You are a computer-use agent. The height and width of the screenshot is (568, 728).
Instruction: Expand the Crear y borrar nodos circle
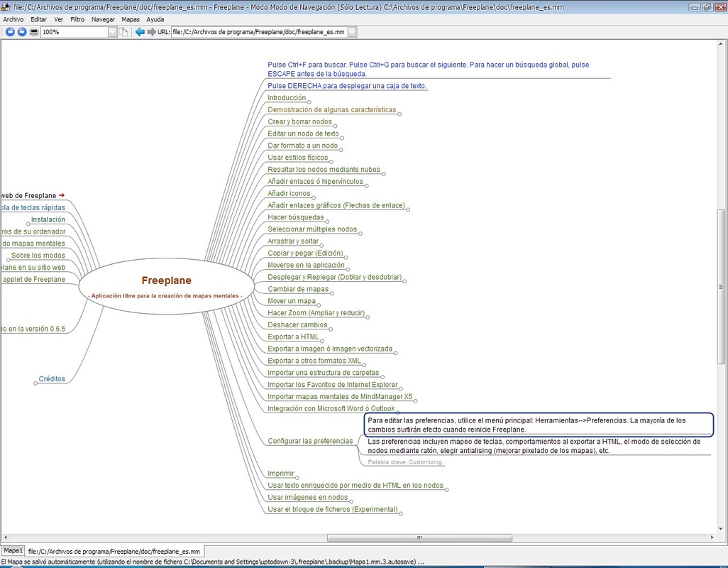[335, 126]
